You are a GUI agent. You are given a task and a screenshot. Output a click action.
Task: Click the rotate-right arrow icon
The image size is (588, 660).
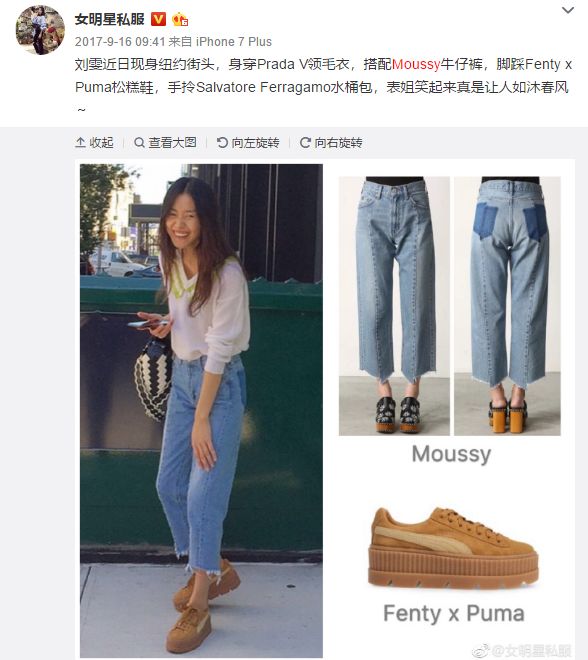(x=305, y=143)
